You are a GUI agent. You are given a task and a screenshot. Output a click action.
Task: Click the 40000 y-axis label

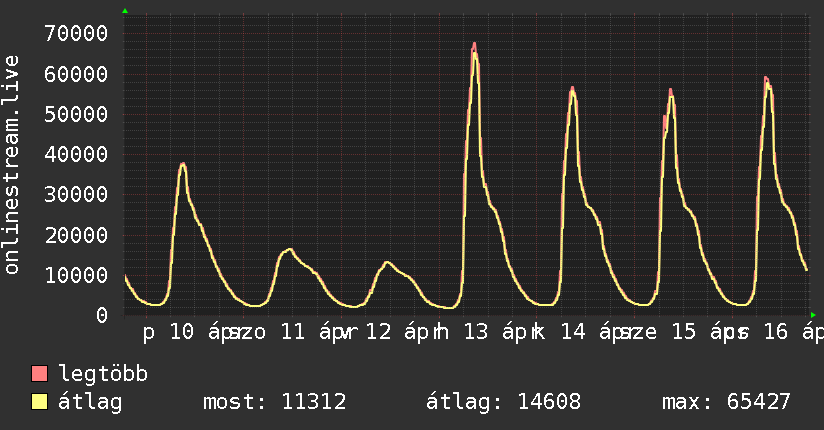tap(76, 155)
